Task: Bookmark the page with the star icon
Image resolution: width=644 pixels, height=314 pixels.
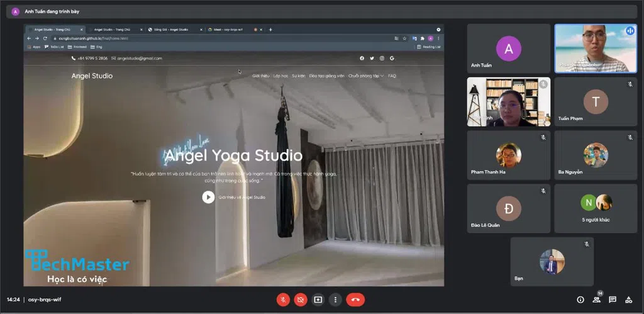Action: pos(404,38)
